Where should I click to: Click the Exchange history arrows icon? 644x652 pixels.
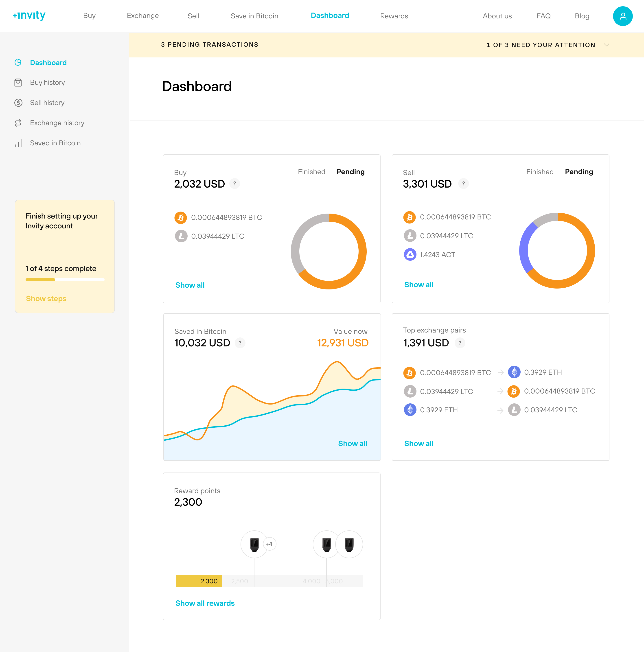coord(19,123)
